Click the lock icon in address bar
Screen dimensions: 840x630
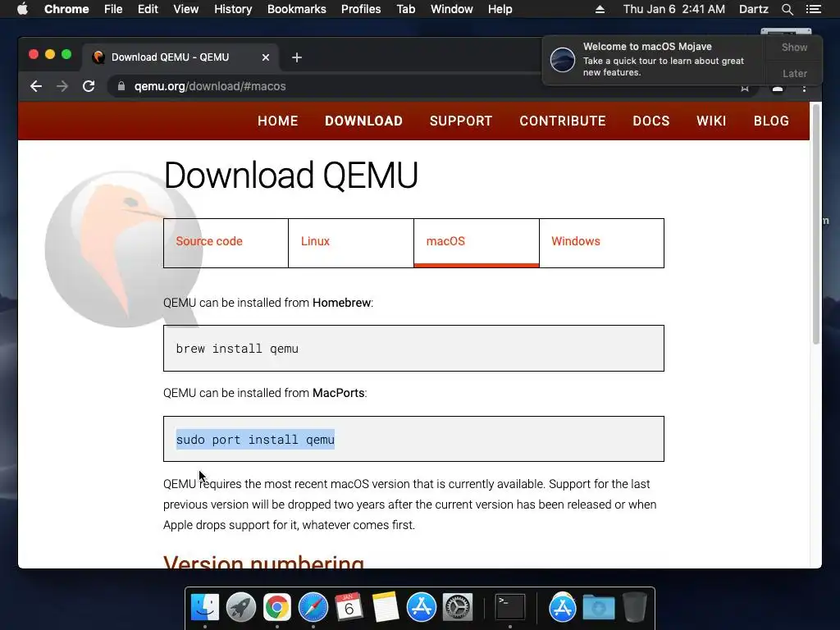121,86
